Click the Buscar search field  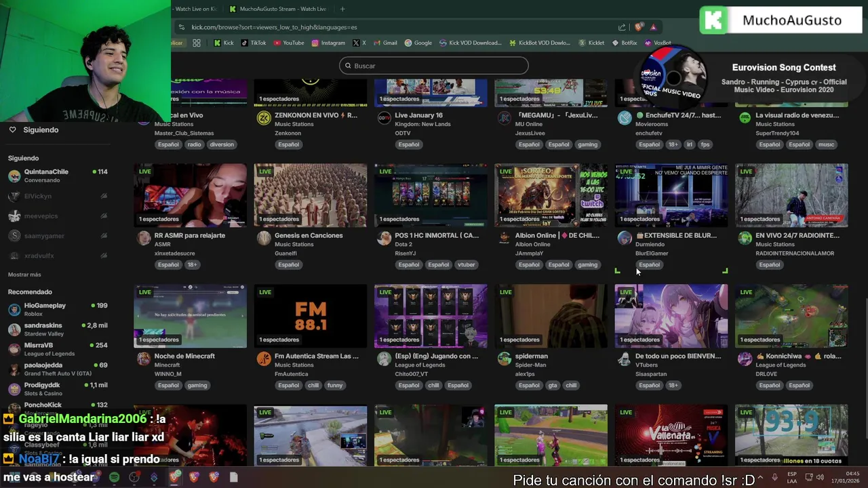(x=434, y=66)
